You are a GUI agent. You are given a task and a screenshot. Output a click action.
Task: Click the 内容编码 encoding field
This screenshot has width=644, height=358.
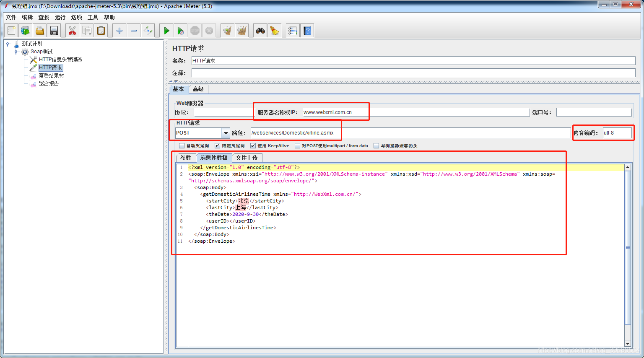click(x=617, y=133)
